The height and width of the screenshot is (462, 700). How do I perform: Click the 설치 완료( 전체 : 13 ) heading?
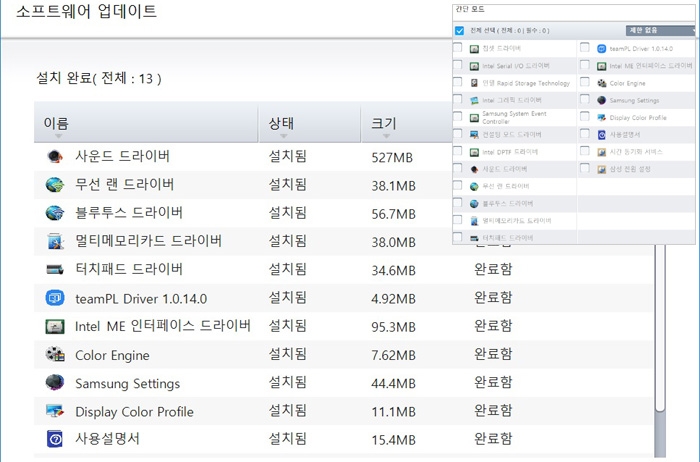tap(99, 79)
